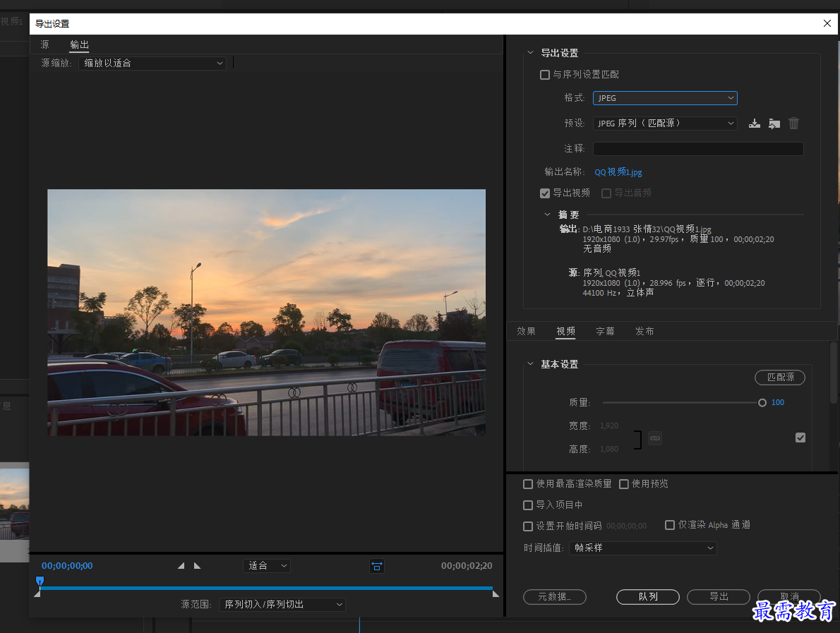Enable match sequence settings checkbox
Viewport: 840px width, 633px height.
(x=545, y=74)
